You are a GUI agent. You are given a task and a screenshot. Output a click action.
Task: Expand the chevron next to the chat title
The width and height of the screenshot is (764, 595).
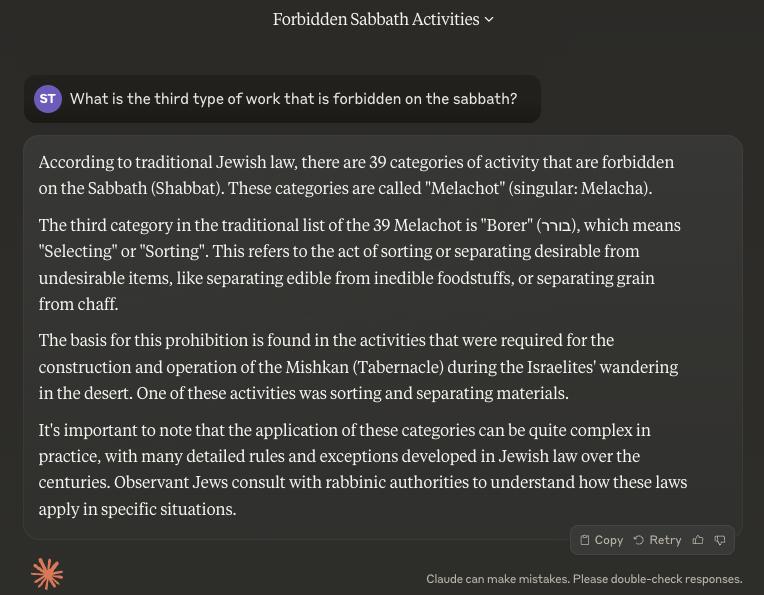(489, 20)
